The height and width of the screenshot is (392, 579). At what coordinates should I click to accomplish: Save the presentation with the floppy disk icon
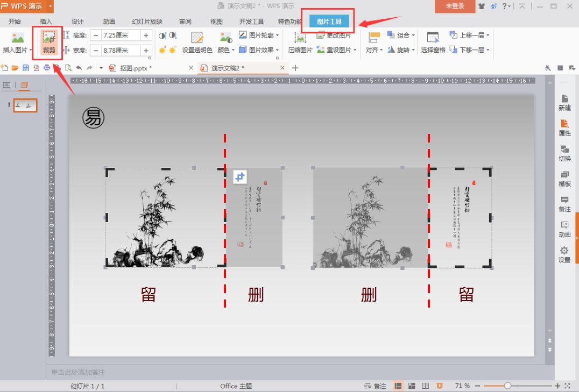coord(25,68)
